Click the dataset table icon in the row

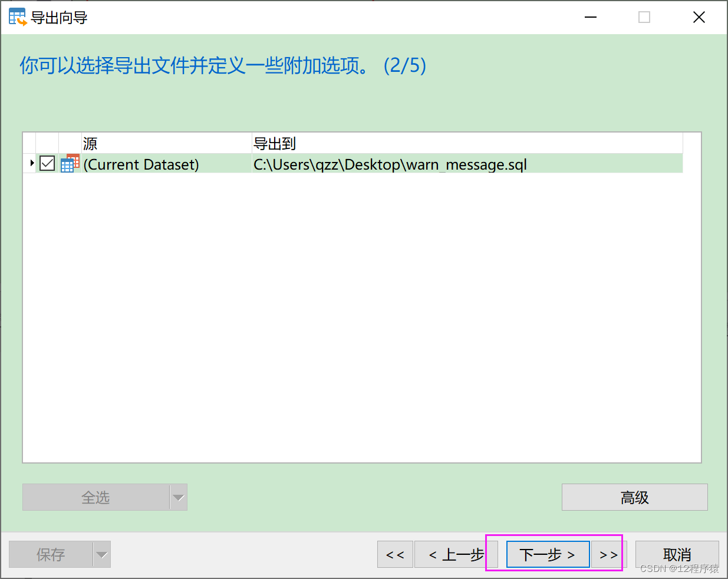tap(70, 163)
